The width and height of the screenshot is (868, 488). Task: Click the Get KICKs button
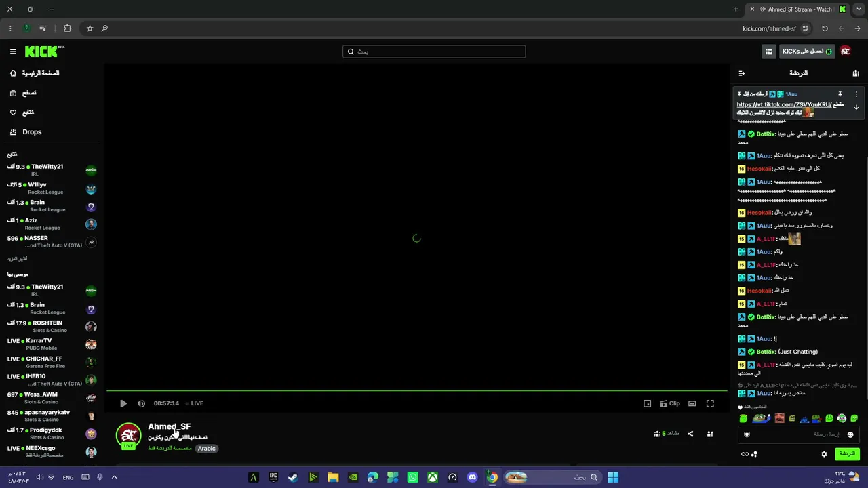pyautogui.click(x=807, y=52)
